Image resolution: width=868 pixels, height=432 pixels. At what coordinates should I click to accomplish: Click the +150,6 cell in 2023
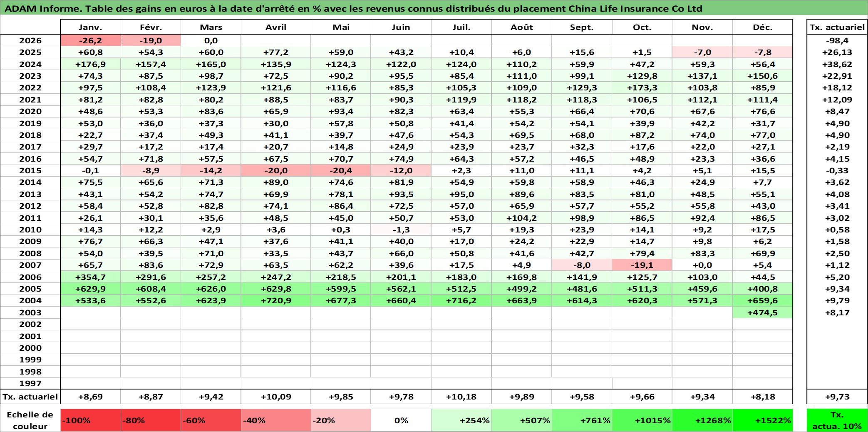tap(762, 76)
